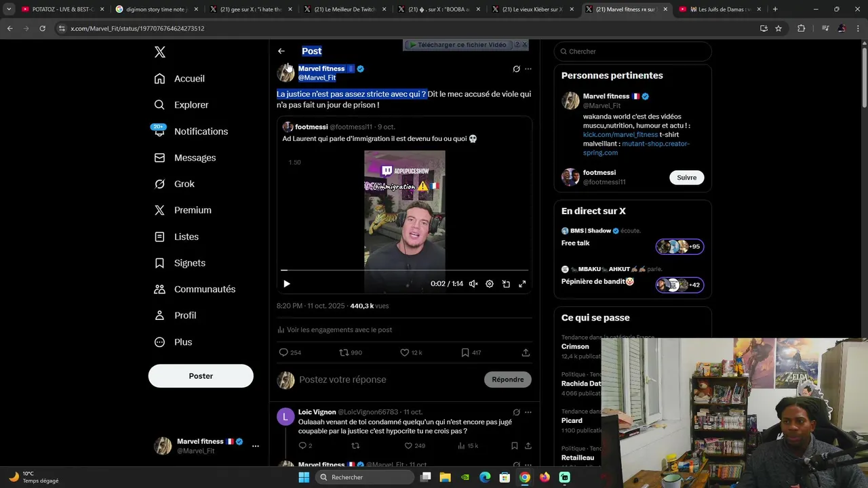Follow footmessi with Suivre button
868x488 pixels.
tap(686, 178)
